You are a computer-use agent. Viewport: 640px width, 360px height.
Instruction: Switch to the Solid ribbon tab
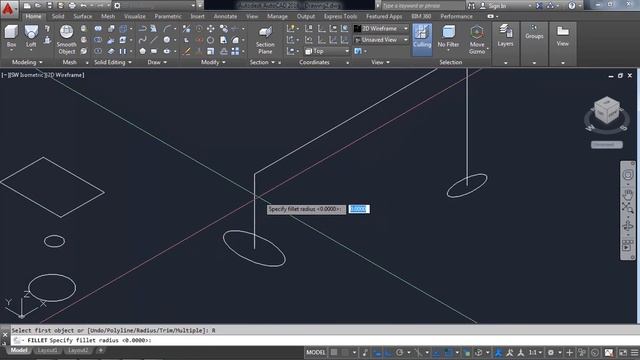(58, 16)
